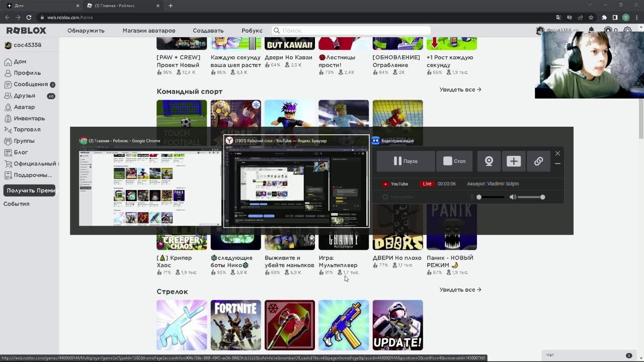Copy the stream link via chain icon
Viewport: 644px width, 362px height.
pyautogui.click(x=538, y=161)
